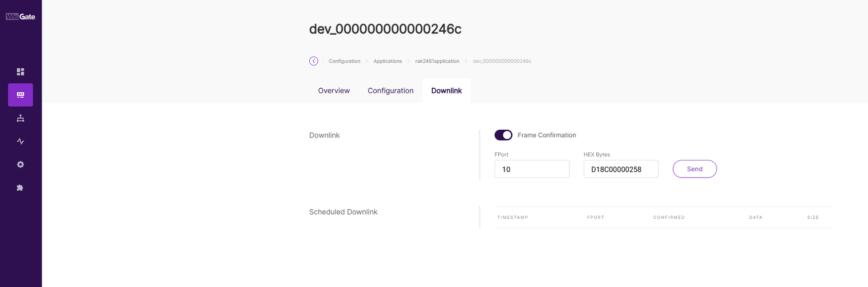Click the TIMESTAMP column header
Viewport: 868px width, 287px height.
coord(512,217)
